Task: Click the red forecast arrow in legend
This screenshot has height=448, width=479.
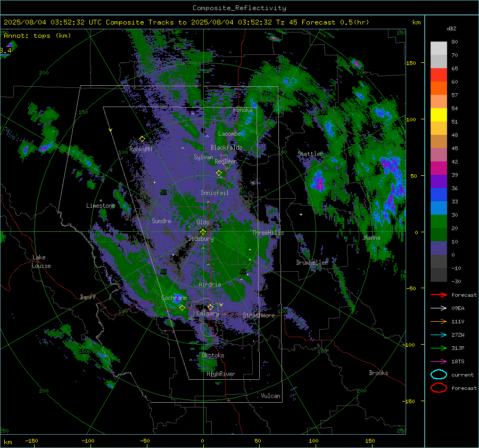Action: (x=439, y=295)
